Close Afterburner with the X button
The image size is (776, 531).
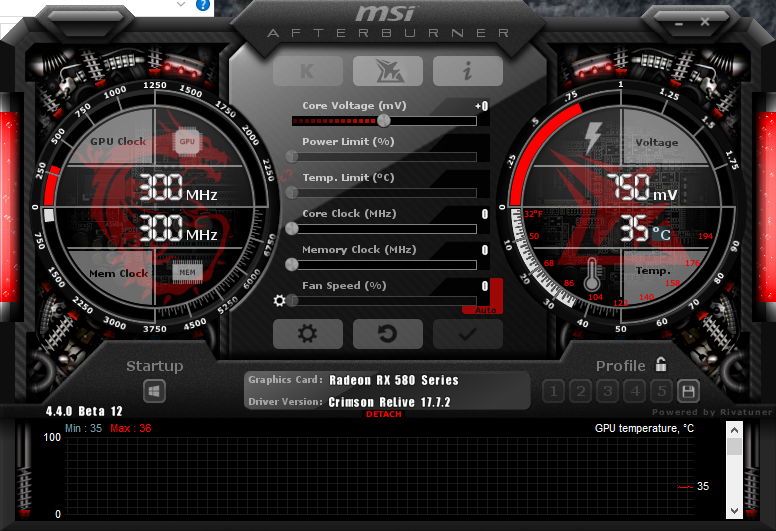[705, 22]
